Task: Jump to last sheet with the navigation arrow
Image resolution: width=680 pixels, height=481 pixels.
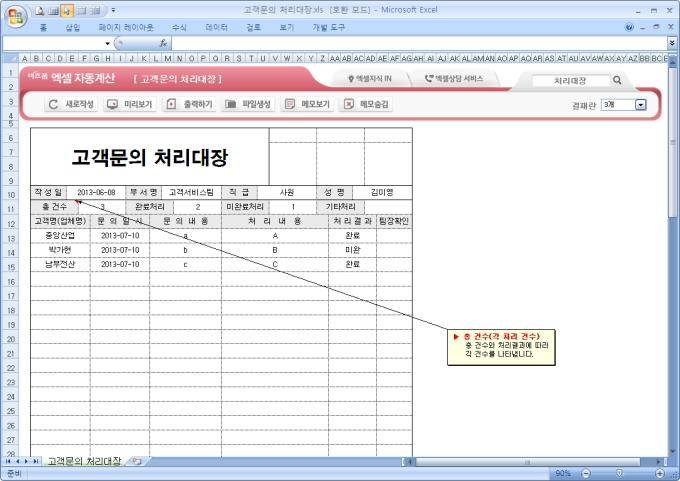Action: click(x=36, y=461)
